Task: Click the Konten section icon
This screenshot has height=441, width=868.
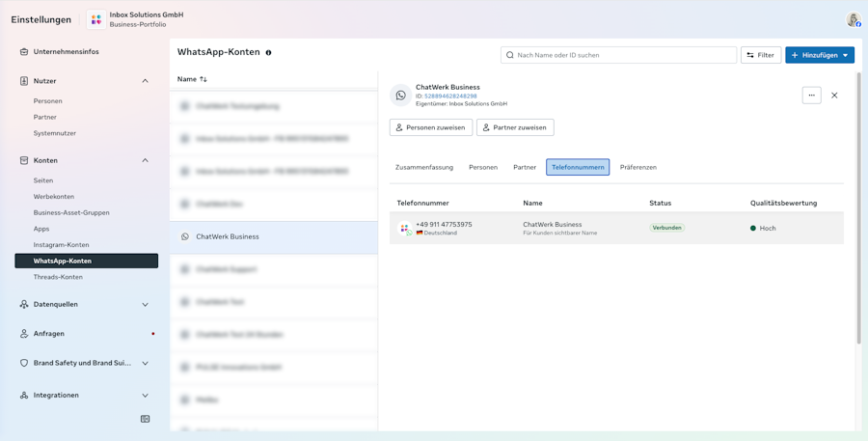Action: click(x=24, y=160)
